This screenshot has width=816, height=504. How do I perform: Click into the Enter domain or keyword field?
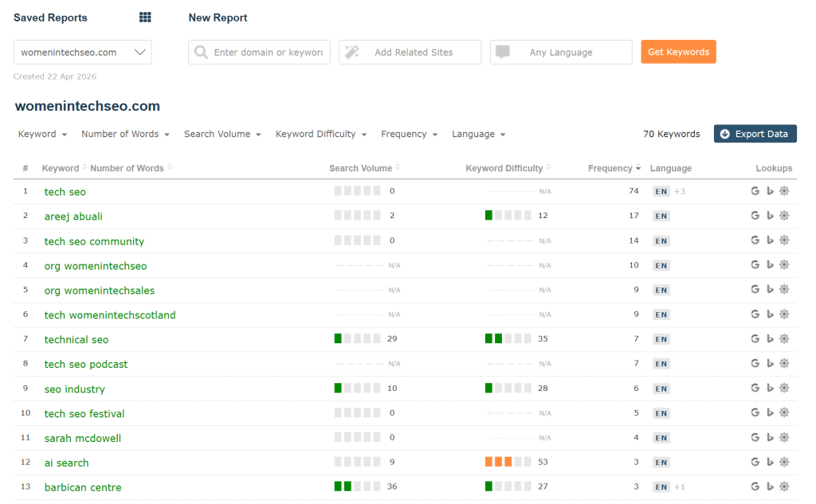click(x=259, y=52)
